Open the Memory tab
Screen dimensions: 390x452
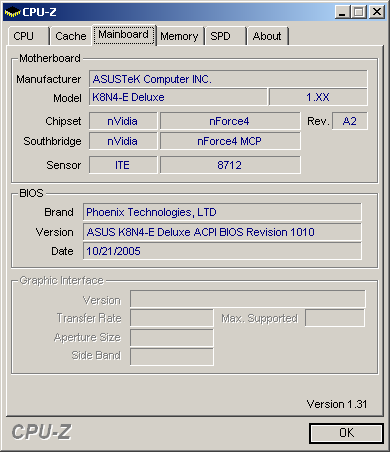(179, 36)
